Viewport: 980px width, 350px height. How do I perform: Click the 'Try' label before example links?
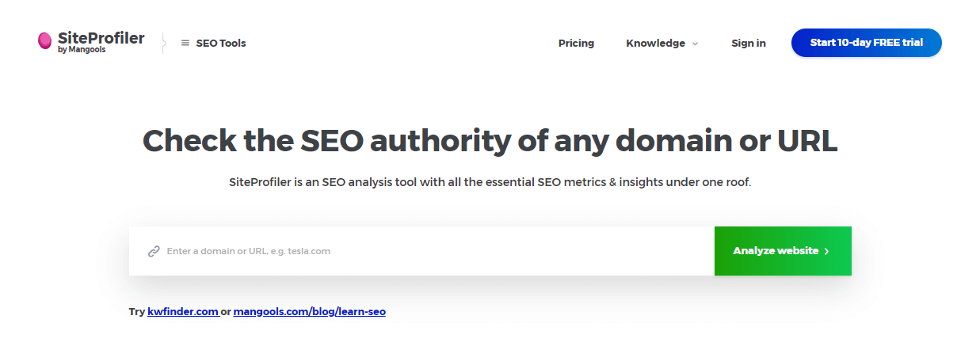coord(137,312)
